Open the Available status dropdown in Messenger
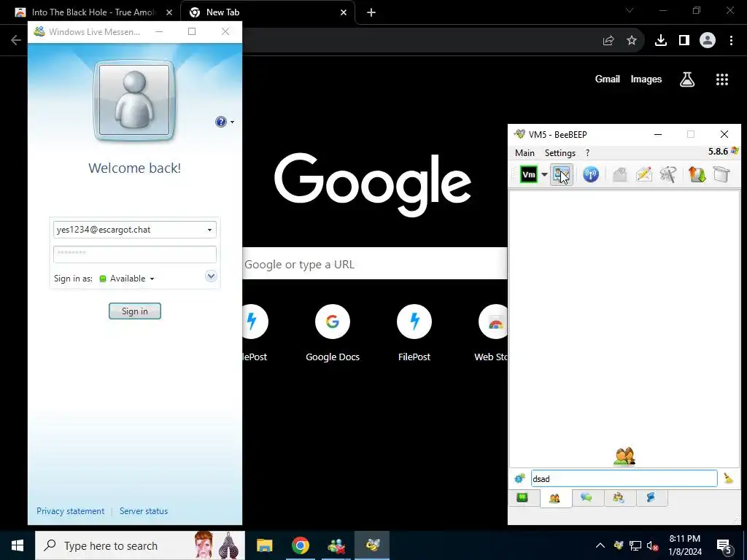 127,279
